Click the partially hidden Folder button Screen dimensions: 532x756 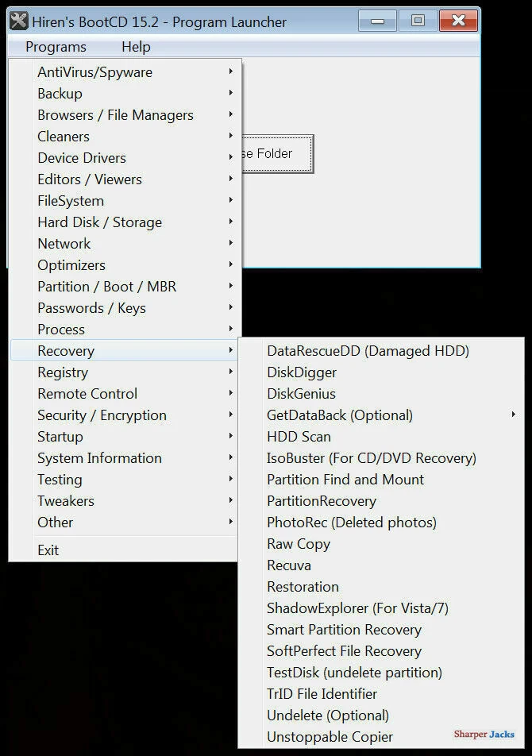click(x=278, y=154)
